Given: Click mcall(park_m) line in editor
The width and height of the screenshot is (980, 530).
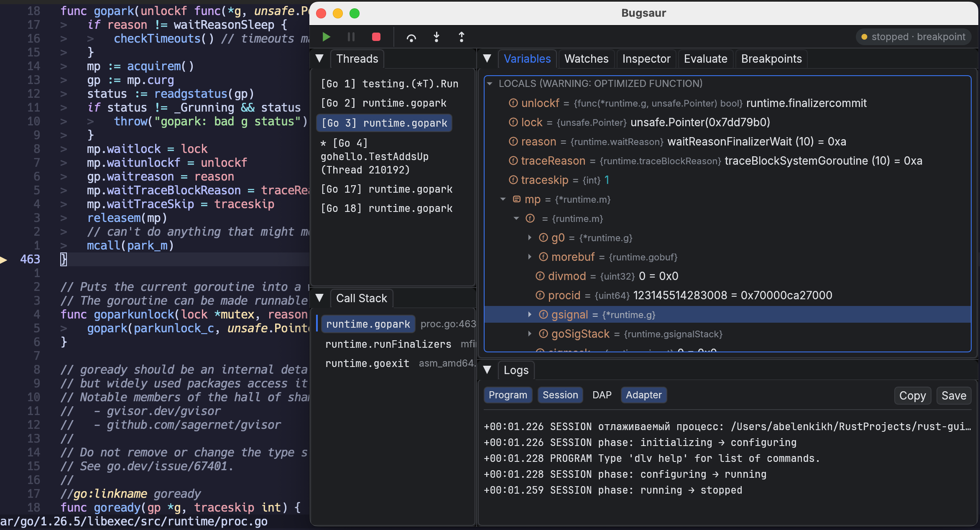Looking at the screenshot, I should point(130,246).
